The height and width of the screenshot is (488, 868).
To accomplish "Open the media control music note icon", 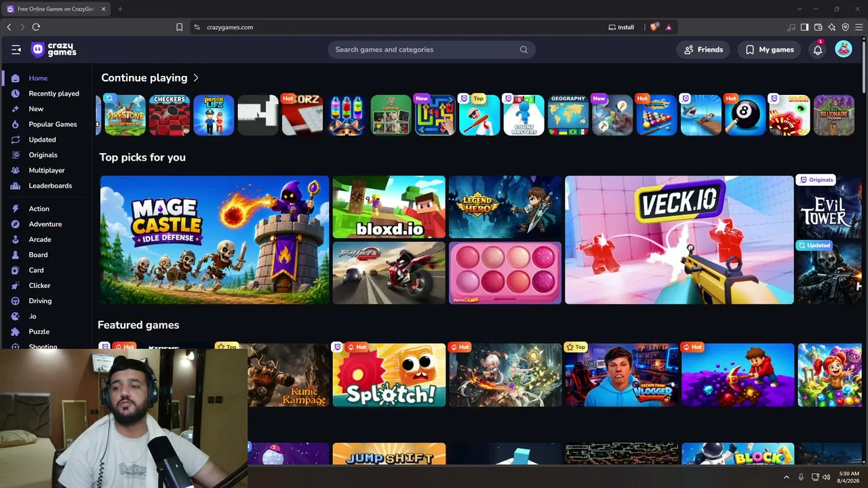I will pos(791,27).
